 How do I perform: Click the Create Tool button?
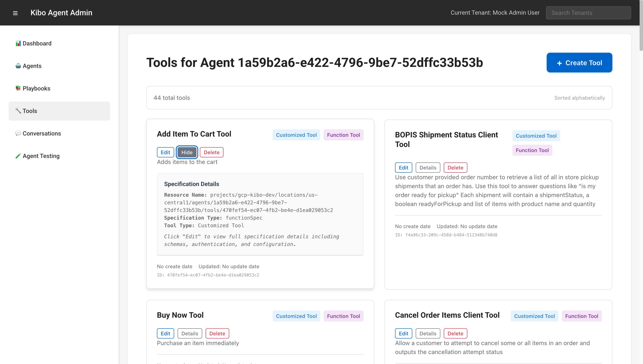tap(579, 62)
